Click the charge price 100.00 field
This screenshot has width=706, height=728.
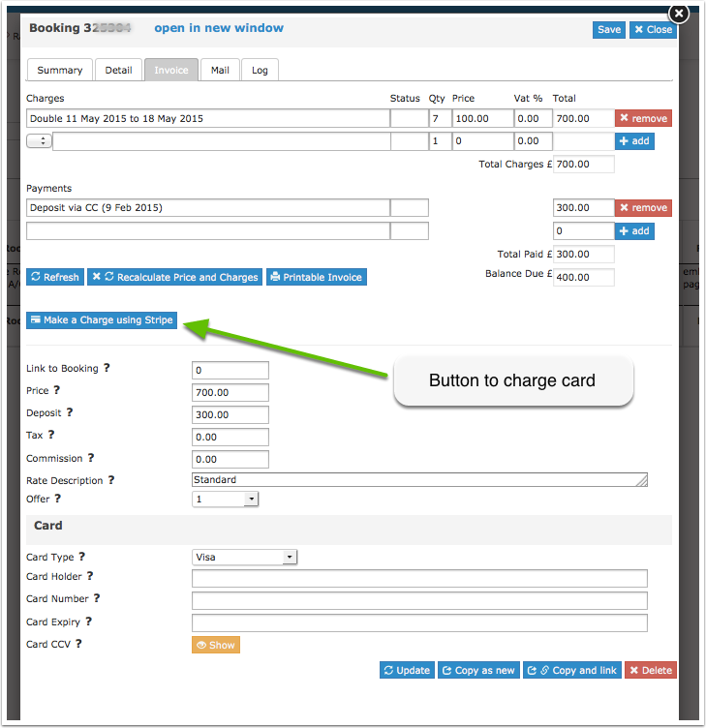coord(483,118)
